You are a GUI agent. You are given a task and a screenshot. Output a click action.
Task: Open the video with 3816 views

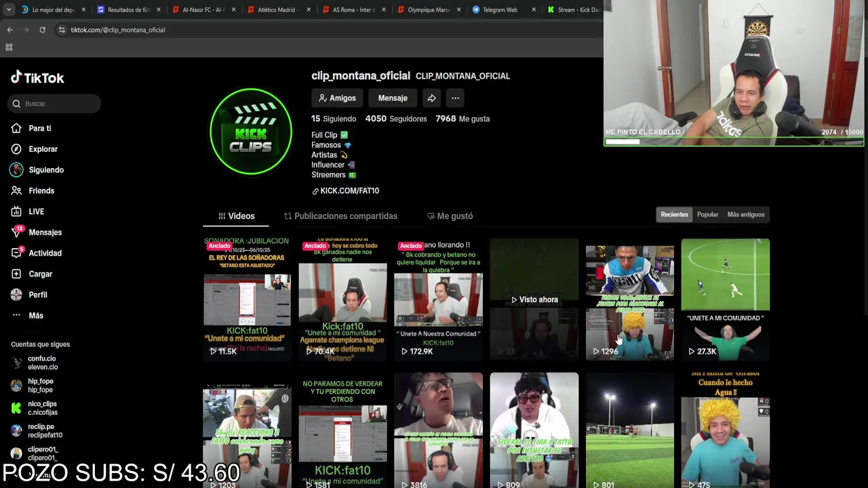point(438,430)
